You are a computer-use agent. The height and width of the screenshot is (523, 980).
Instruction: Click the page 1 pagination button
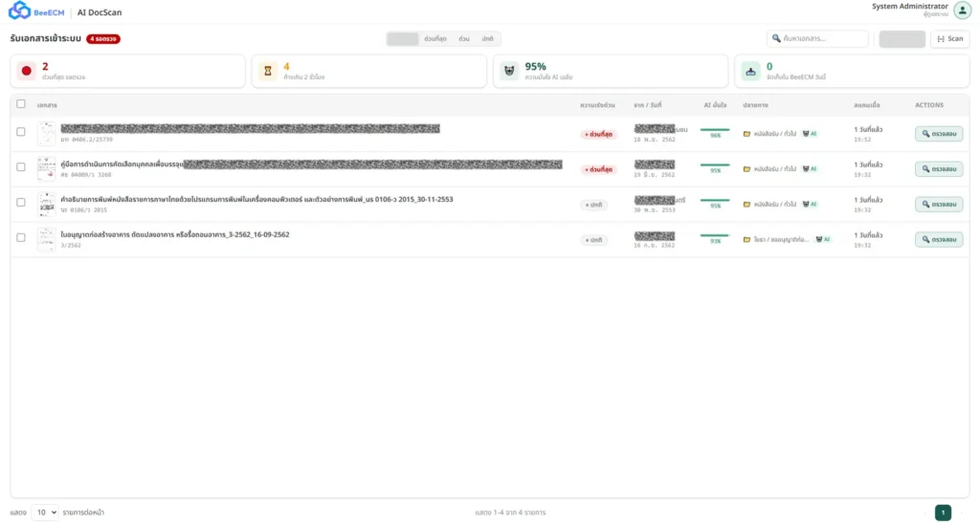tap(943, 512)
